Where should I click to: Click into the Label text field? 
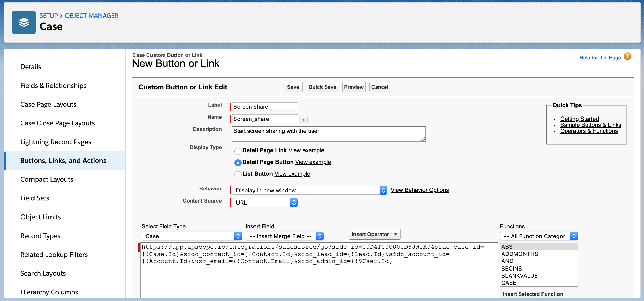click(265, 107)
